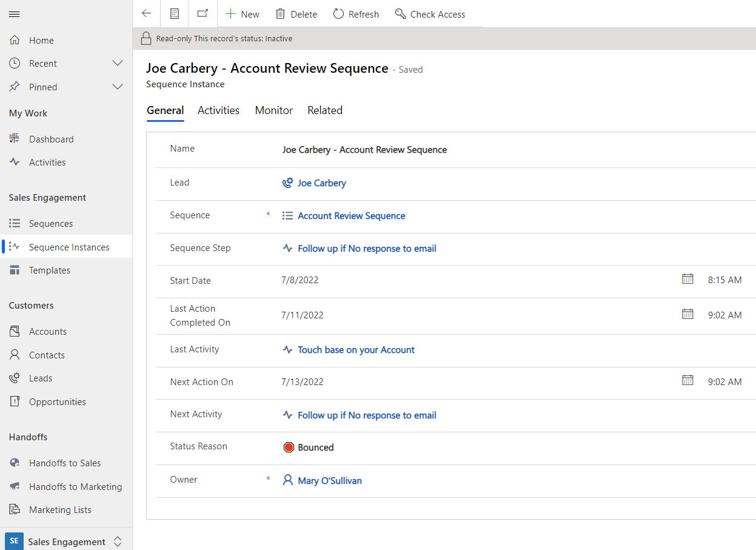Open Sequence Step follow up link
The height and width of the screenshot is (550, 756).
point(367,248)
